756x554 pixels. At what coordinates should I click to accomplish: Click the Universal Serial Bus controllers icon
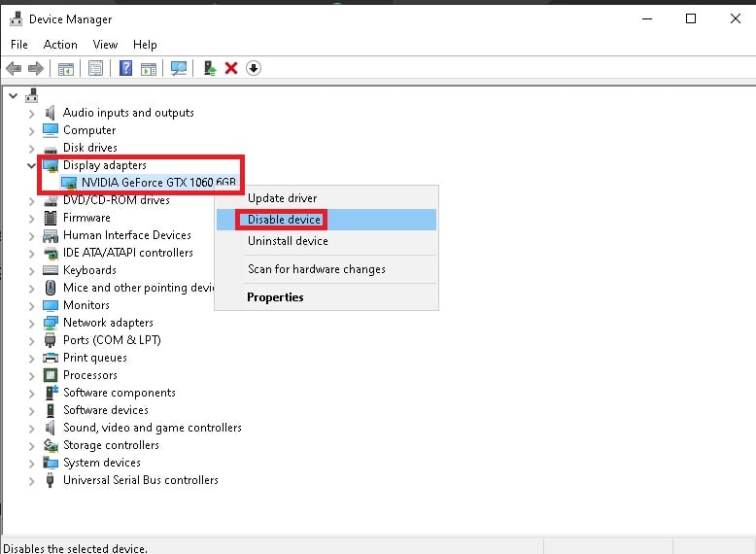coord(50,480)
